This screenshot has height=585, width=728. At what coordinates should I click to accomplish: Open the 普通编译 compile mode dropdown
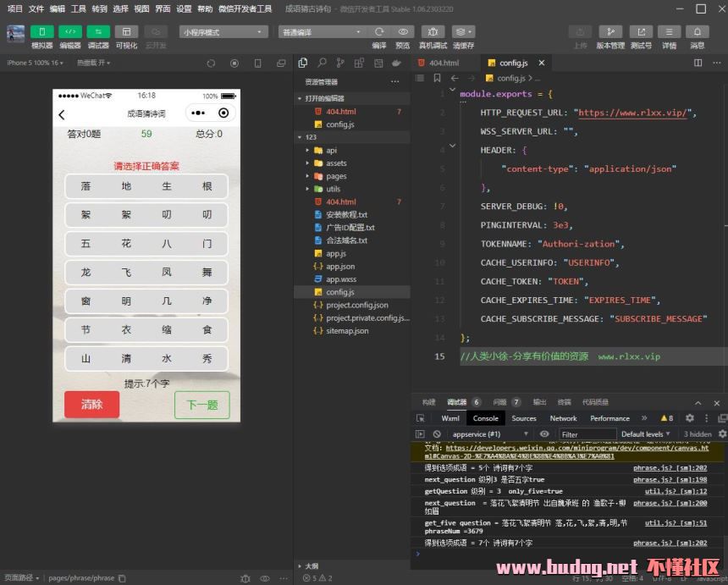(x=321, y=32)
